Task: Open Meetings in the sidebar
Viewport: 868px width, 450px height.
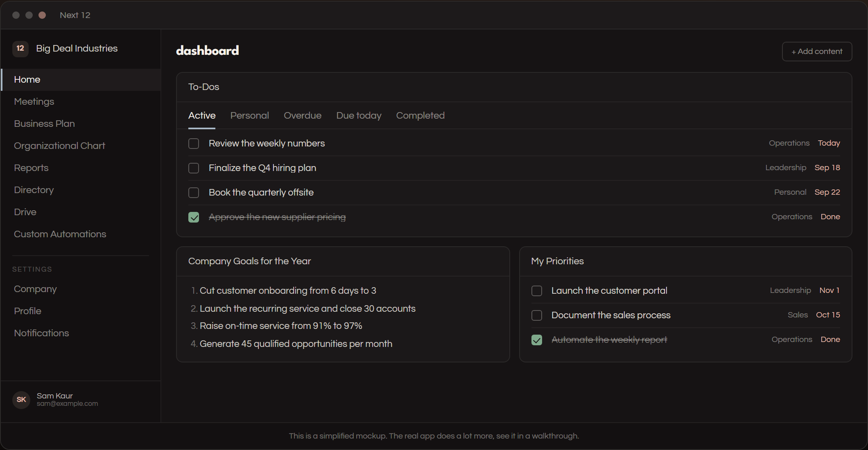Action: pos(81,102)
